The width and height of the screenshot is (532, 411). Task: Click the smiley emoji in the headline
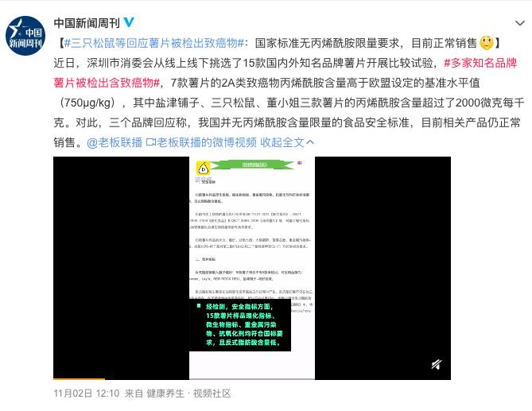pos(487,43)
